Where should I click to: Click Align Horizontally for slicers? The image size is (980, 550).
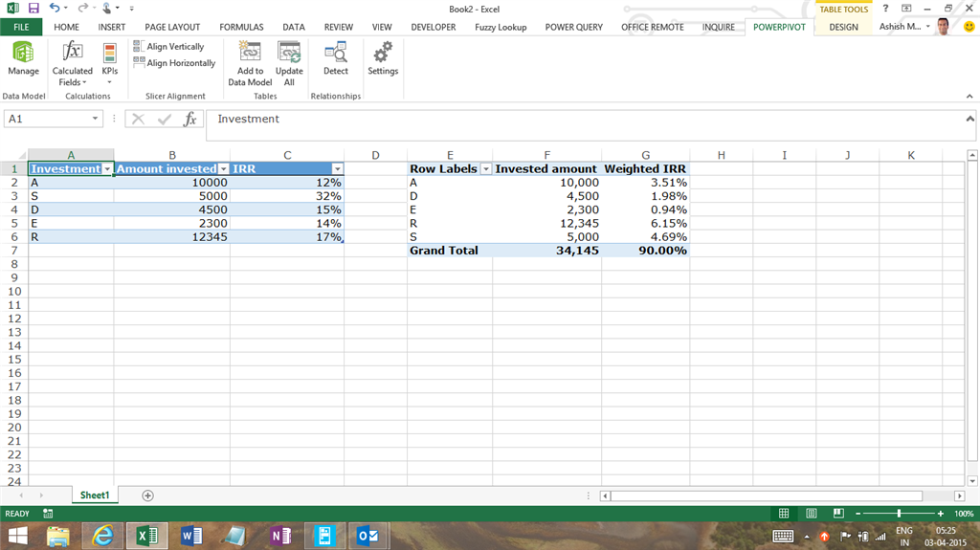coord(174,62)
